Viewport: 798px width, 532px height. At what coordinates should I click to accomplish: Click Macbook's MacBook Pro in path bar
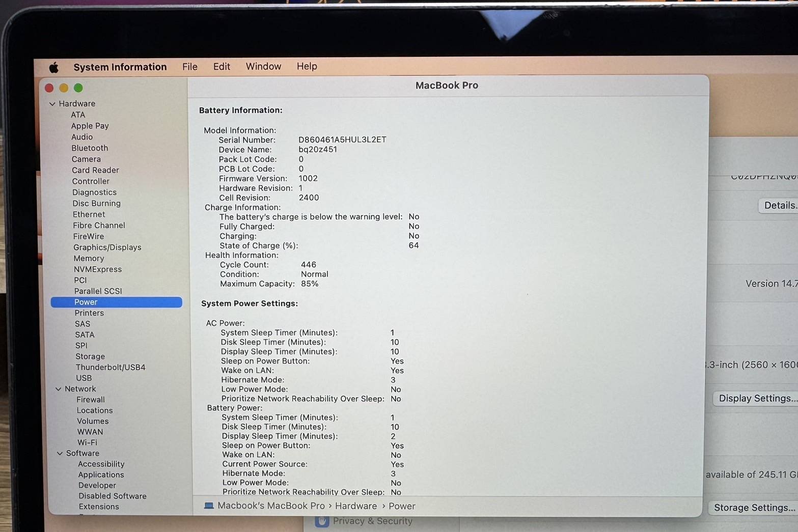271,506
